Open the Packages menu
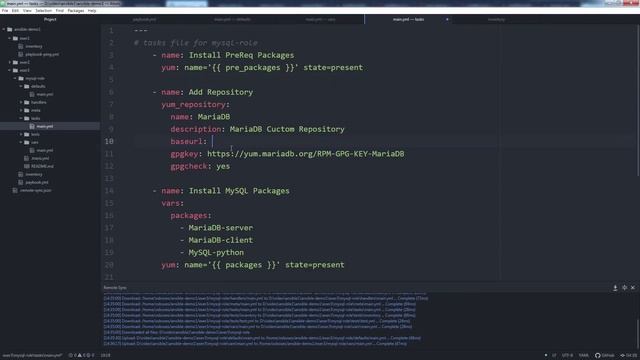 tap(76, 11)
